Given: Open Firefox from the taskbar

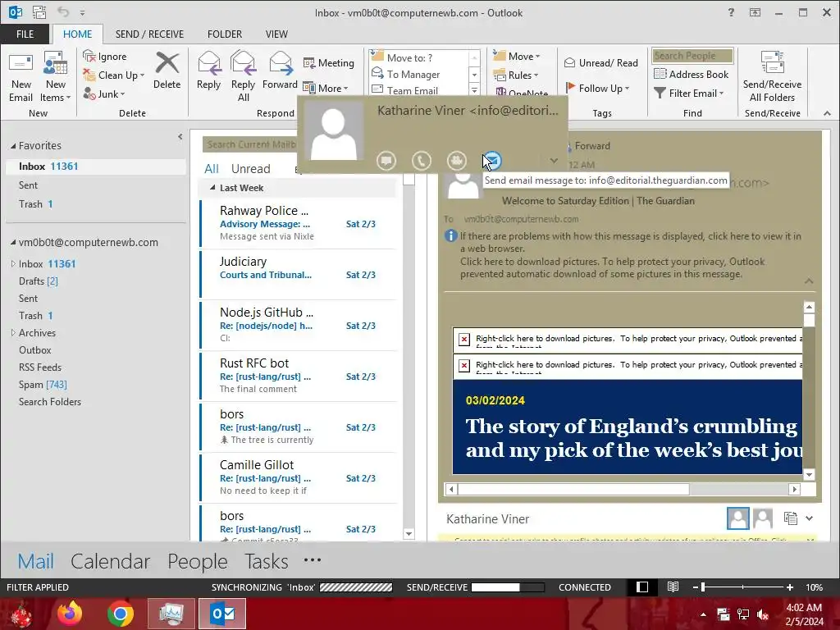Looking at the screenshot, I should (x=70, y=614).
